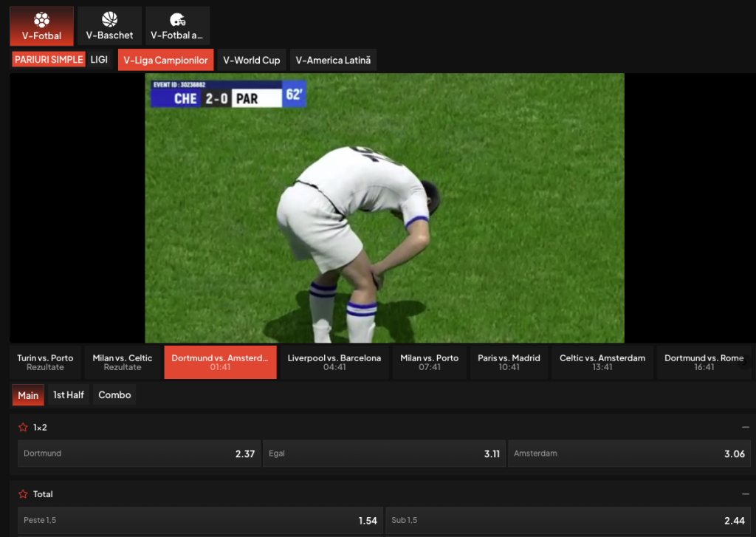Click the live match video player
Image resolution: width=756 pixels, height=537 pixels.
pos(384,208)
